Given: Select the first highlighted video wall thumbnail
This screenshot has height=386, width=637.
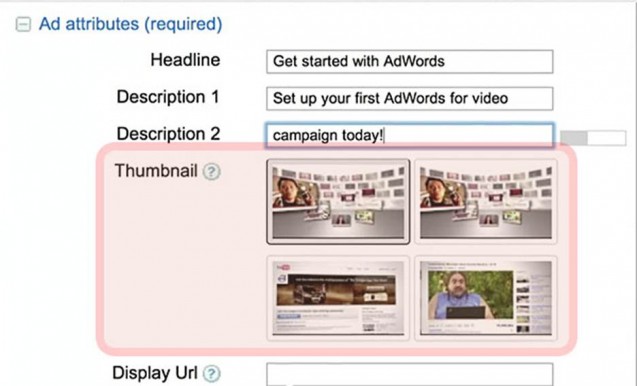Looking at the screenshot, I should [338, 202].
